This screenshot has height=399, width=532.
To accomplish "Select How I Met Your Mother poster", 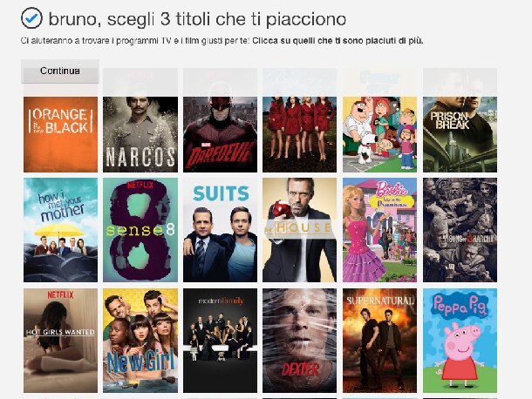I will (60, 230).
